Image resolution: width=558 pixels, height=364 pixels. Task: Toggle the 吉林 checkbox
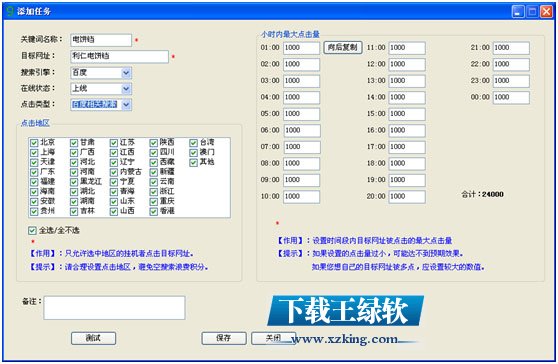pyautogui.click(x=74, y=212)
